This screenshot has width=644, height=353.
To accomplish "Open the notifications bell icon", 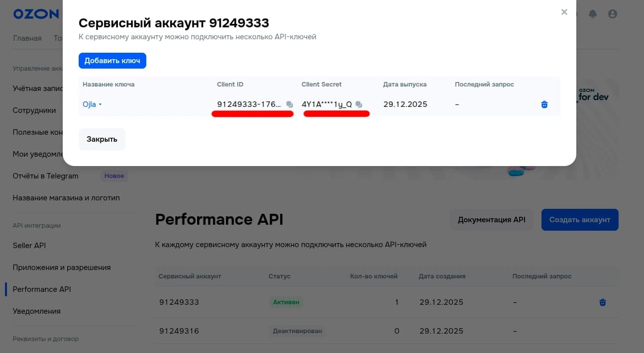I will pyautogui.click(x=592, y=14).
